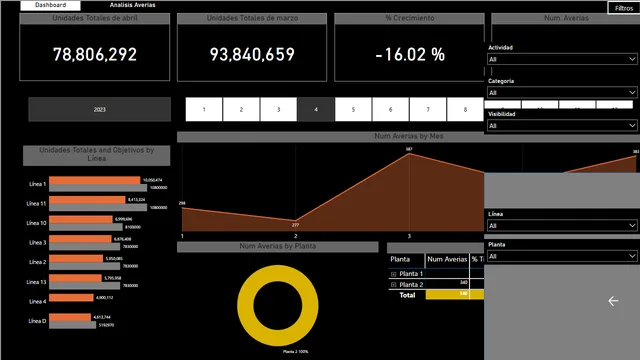The width and height of the screenshot is (640, 360).
Task: Click the back arrow in filter panel
Action: (613, 301)
